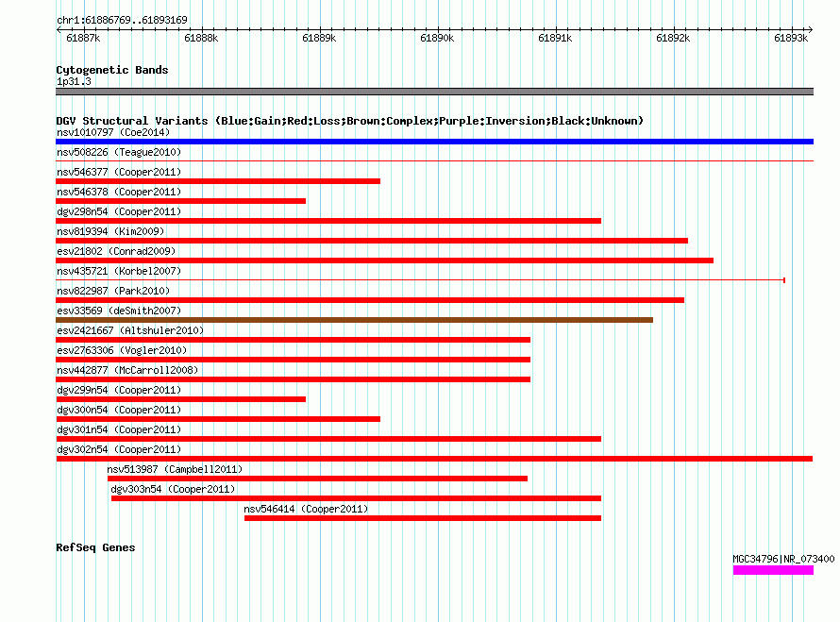
Task: Click the red bar under nsv819394
Action: click(372, 241)
